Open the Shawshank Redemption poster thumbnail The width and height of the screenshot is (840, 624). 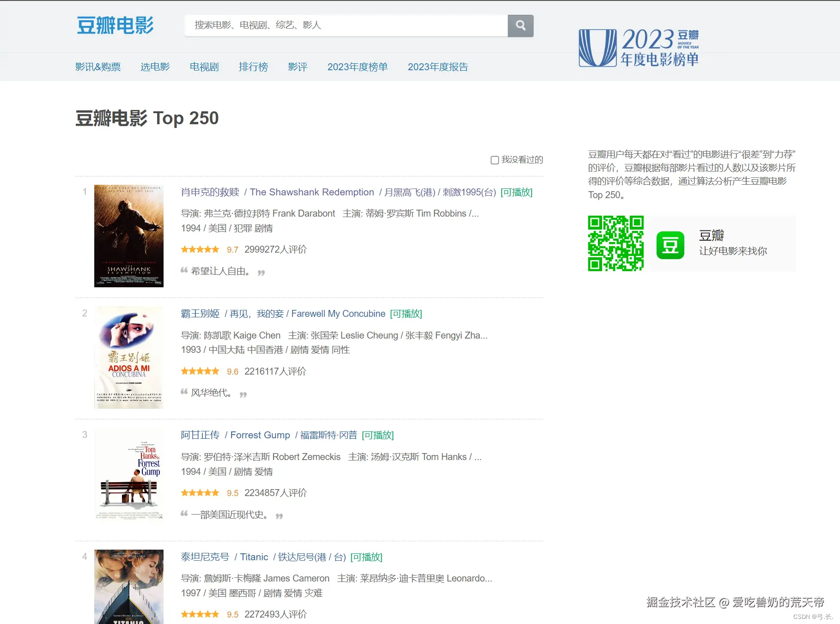coord(129,236)
